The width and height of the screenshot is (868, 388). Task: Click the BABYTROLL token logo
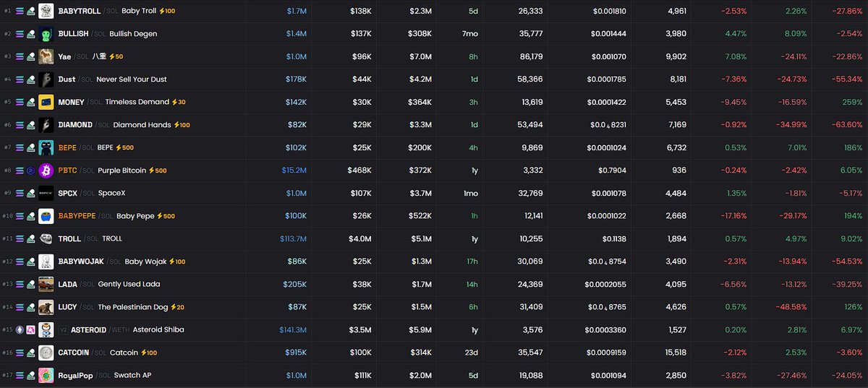[46, 11]
